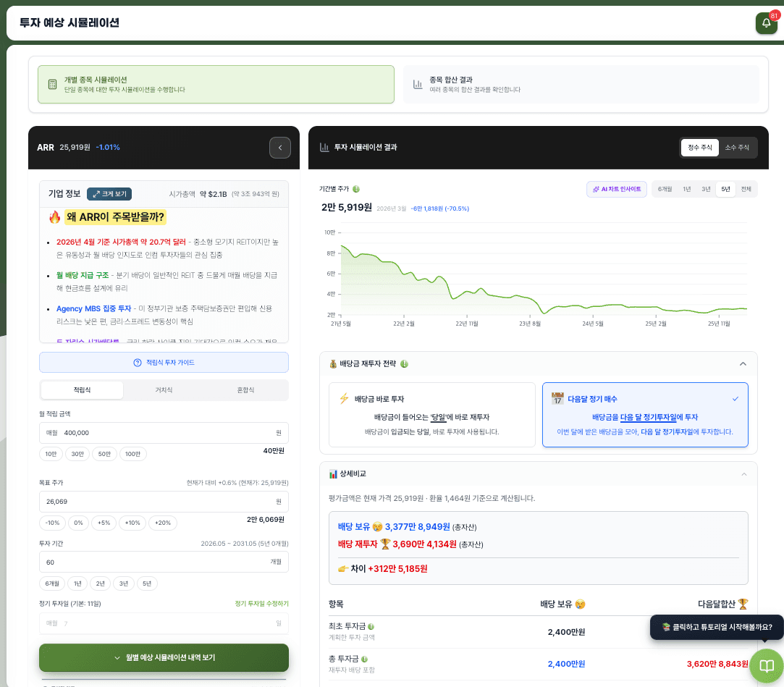Click the info icon next to 총 투자금
The image size is (784, 687).
365,659
